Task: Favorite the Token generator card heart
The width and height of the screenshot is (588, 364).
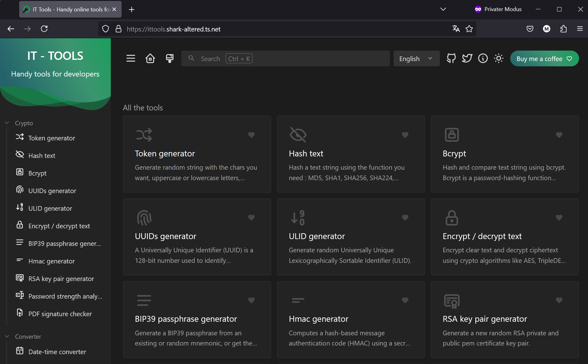Action: click(x=251, y=135)
